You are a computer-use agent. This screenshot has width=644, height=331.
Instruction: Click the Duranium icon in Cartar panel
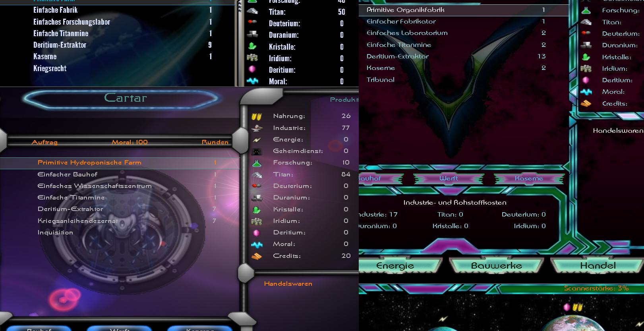[257, 197]
